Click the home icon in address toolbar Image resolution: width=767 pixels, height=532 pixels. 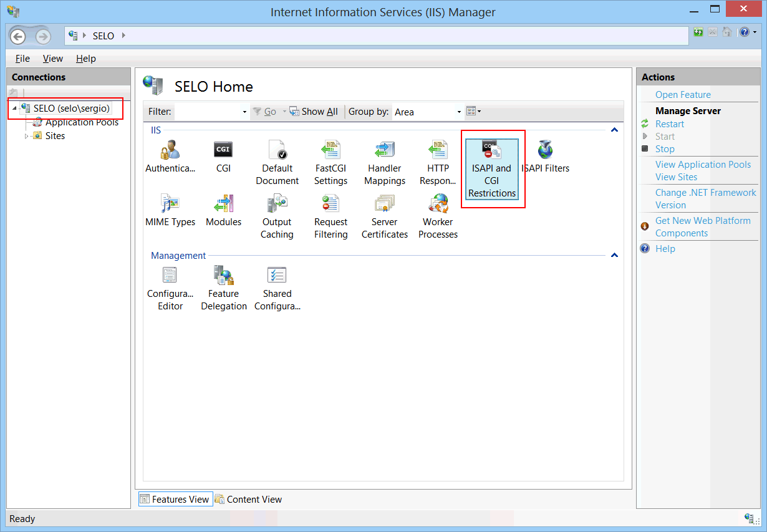(727, 32)
